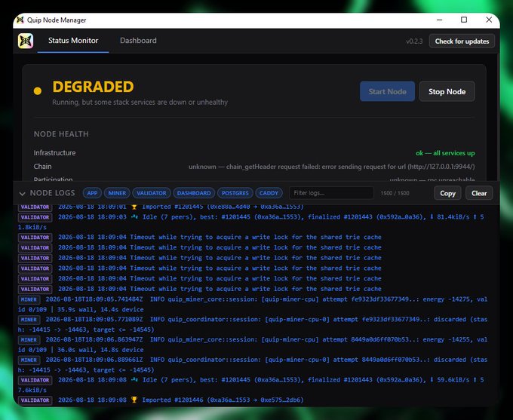Focus the Filter logs input field
The width and height of the screenshot is (513, 420).
click(x=331, y=193)
